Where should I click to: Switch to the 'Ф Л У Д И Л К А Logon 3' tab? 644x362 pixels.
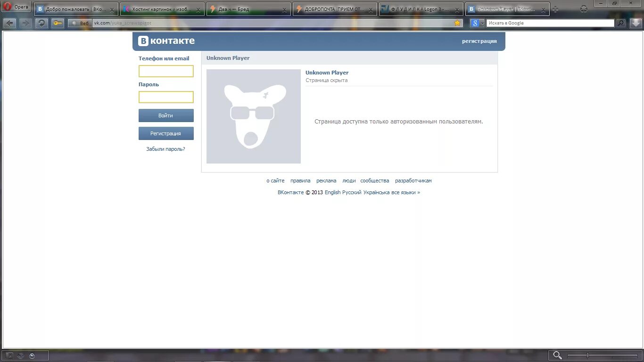[x=421, y=9]
